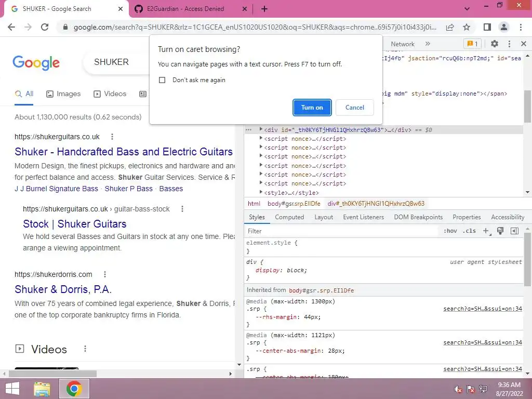Switch to DOM Breakpoints pane tab
This screenshot has height=399, width=532.
tap(418, 217)
